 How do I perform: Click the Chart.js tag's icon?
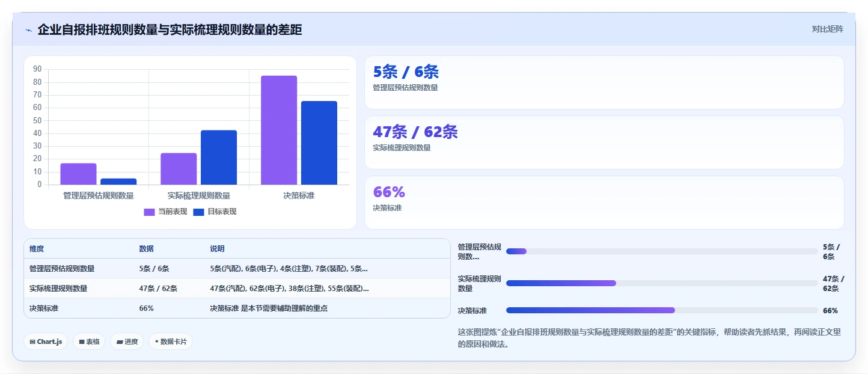point(32,342)
